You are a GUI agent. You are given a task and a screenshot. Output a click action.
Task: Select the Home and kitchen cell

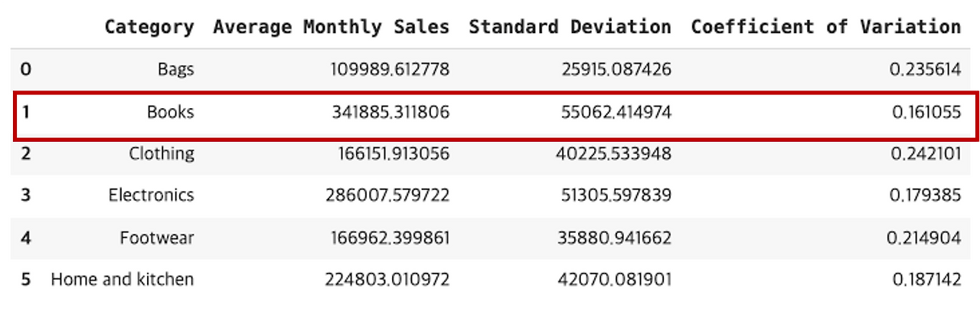tap(122, 279)
